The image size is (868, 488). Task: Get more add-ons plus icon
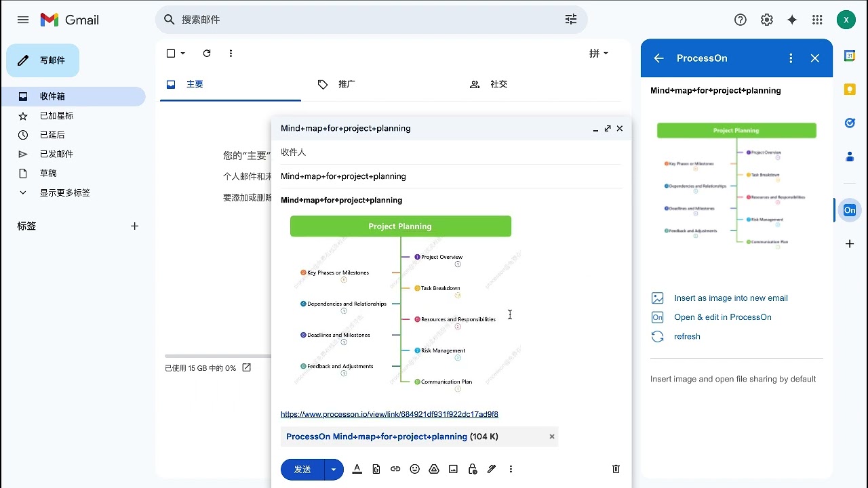pyautogui.click(x=850, y=243)
